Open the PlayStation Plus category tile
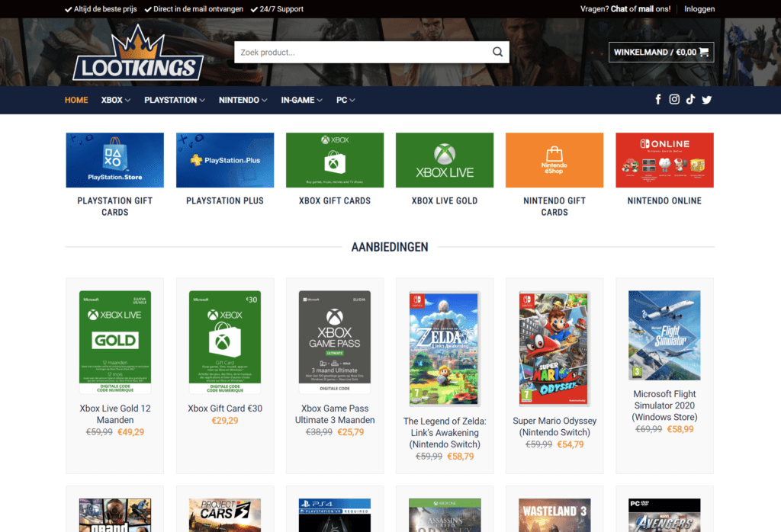This screenshot has width=781, height=532. click(x=225, y=160)
